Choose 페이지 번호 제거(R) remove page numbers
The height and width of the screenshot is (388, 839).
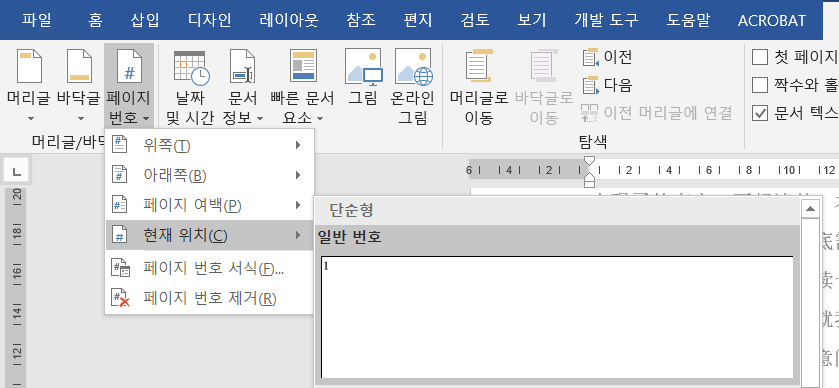[209, 298]
